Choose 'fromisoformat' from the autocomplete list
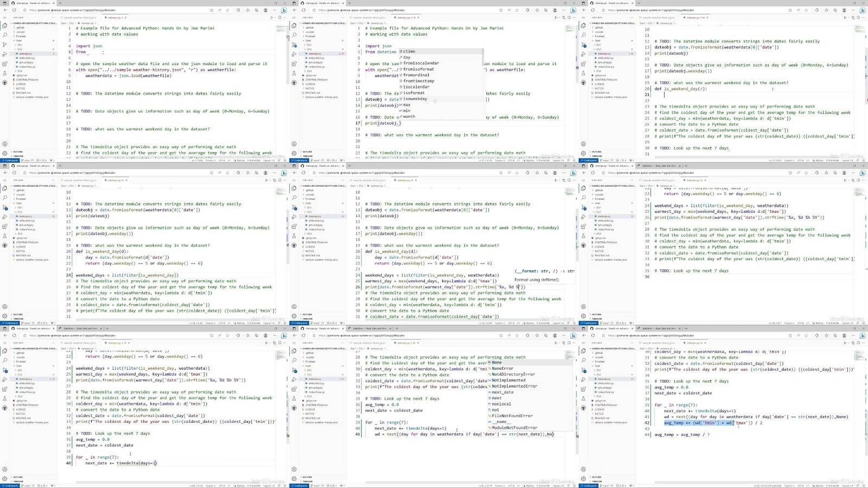Image resolution: width=868 pixels, height=488 pixels. pyautogui.click(x=418, y=69)
